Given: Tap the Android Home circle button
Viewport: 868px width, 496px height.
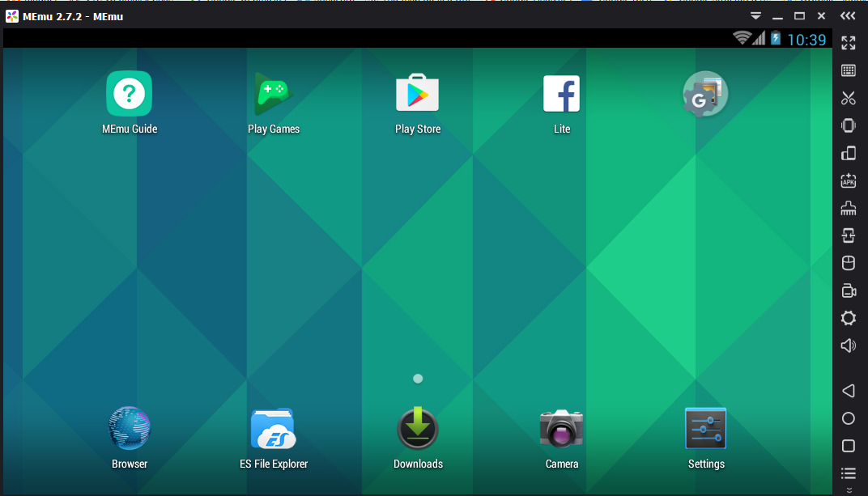Looking at the screenshot, I should (848, 418).
